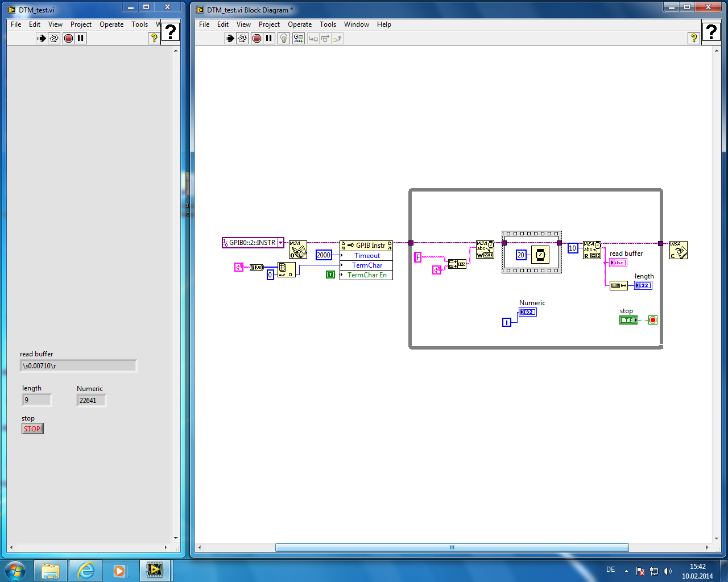Click the read buffer field on front panel
This screenshot has width=728, height=582.
coord(78,365)
